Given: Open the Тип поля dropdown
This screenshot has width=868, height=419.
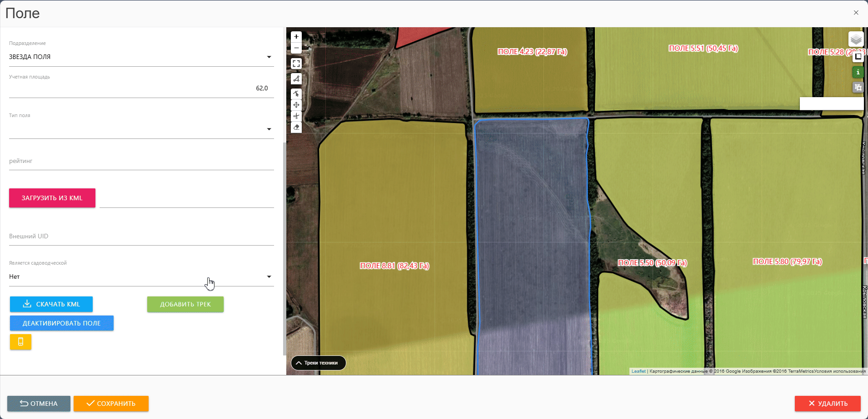Looking at the screenshot, I should (x=269, y=129).
